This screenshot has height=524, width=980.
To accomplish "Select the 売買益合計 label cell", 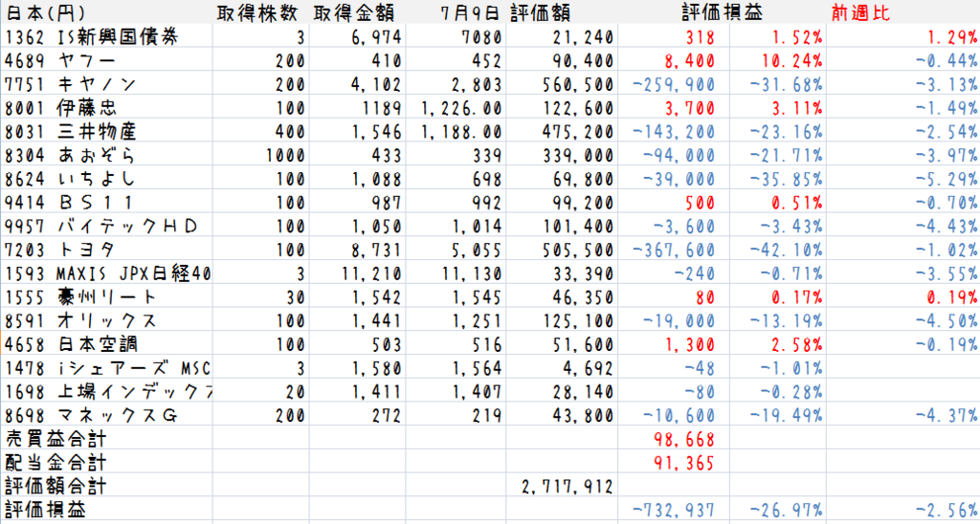I will click(55, 440).
